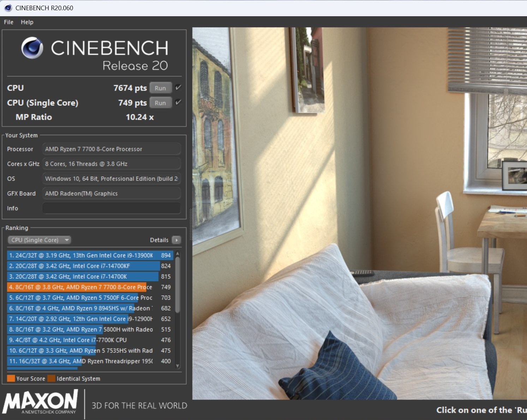Click the rendered room image
The image size is (527, 420).
pyautogui.click(x=360, y=213)
